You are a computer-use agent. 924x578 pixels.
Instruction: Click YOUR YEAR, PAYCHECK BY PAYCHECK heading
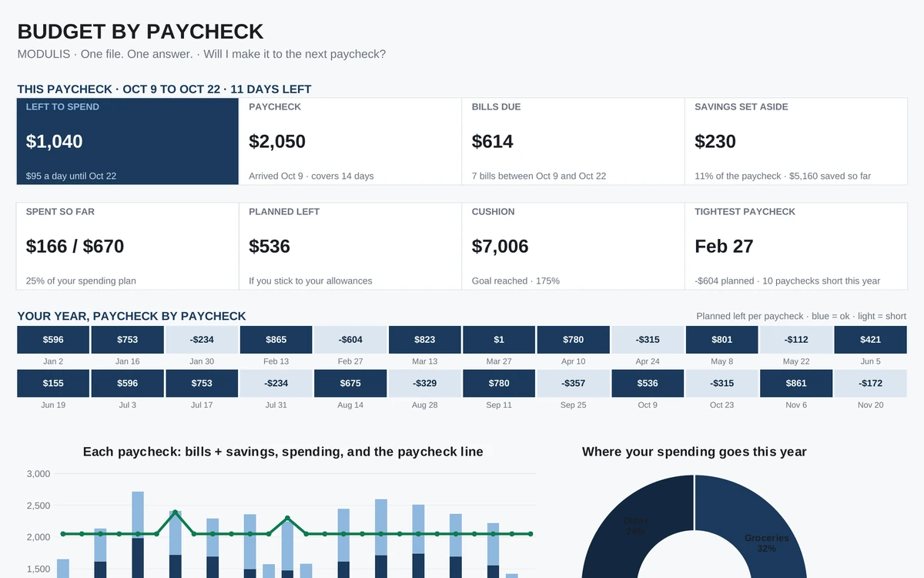coord(132,316)
